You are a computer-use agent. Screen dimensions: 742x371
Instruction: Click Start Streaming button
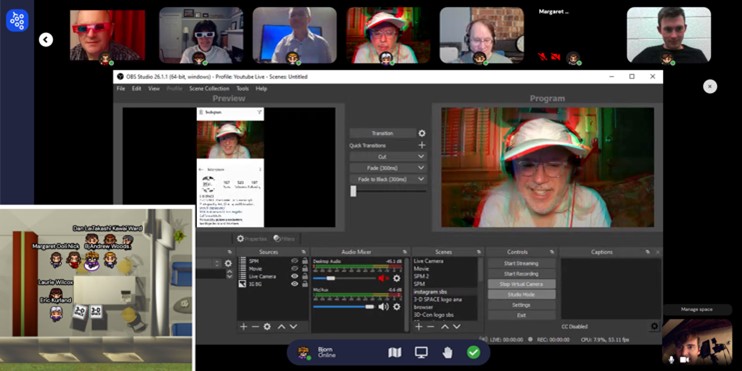[521, 264]
